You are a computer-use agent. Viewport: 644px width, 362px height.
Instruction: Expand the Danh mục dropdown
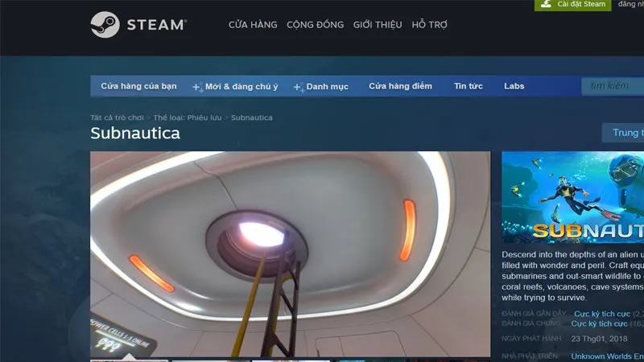tap(328, 87)
